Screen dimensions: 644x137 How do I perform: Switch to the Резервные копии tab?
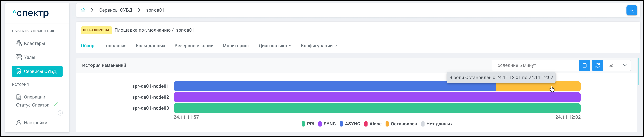194,46
